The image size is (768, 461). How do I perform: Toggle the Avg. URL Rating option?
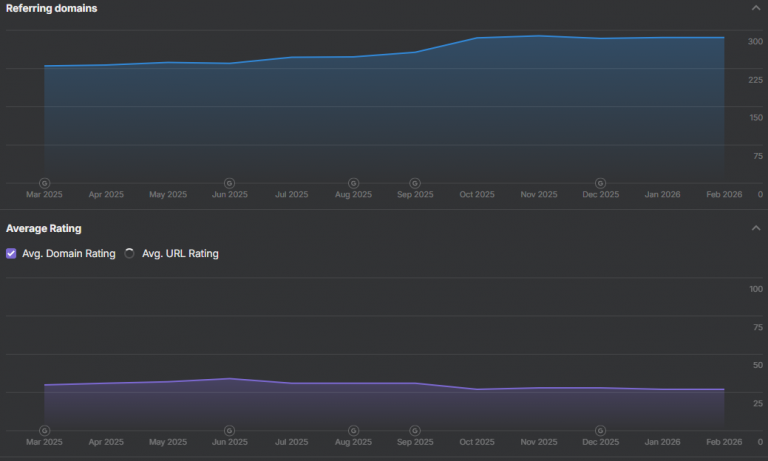coord(129,253)
